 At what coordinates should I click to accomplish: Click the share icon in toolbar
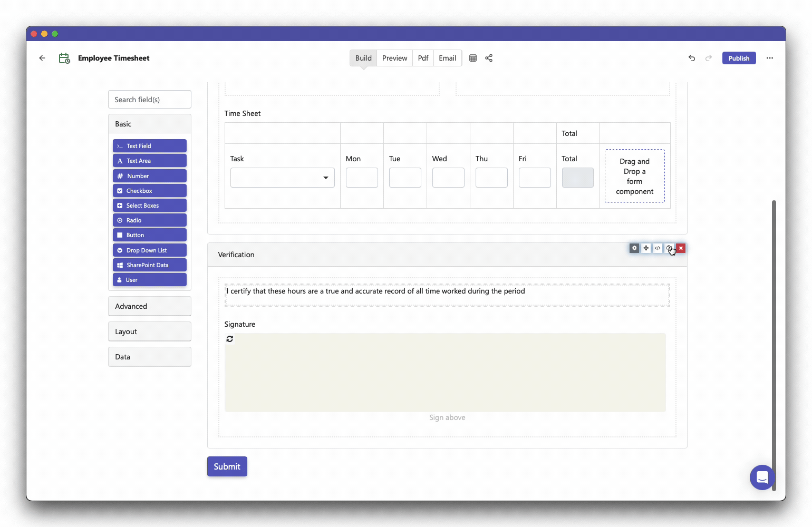(x=489, y=58)
